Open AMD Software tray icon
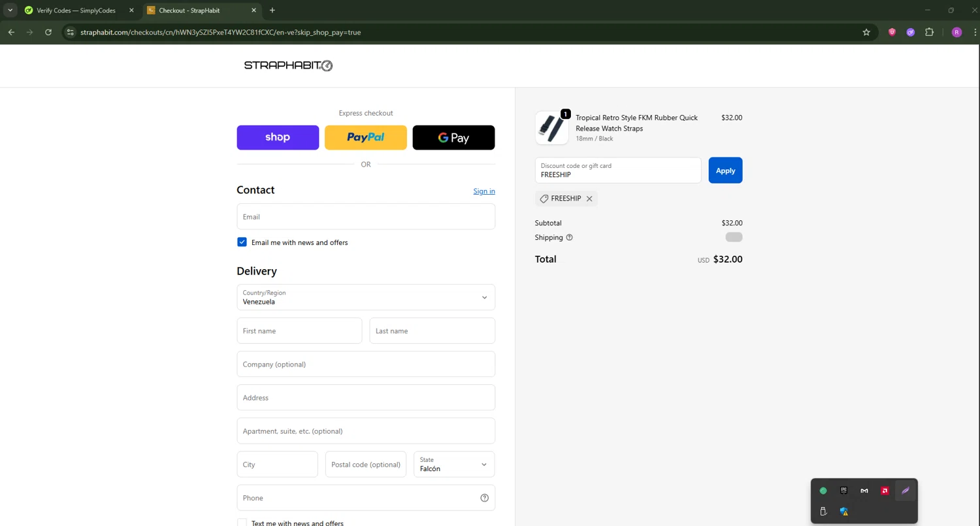The height and width of the screenshot is (526, 980). coord(885,491)
